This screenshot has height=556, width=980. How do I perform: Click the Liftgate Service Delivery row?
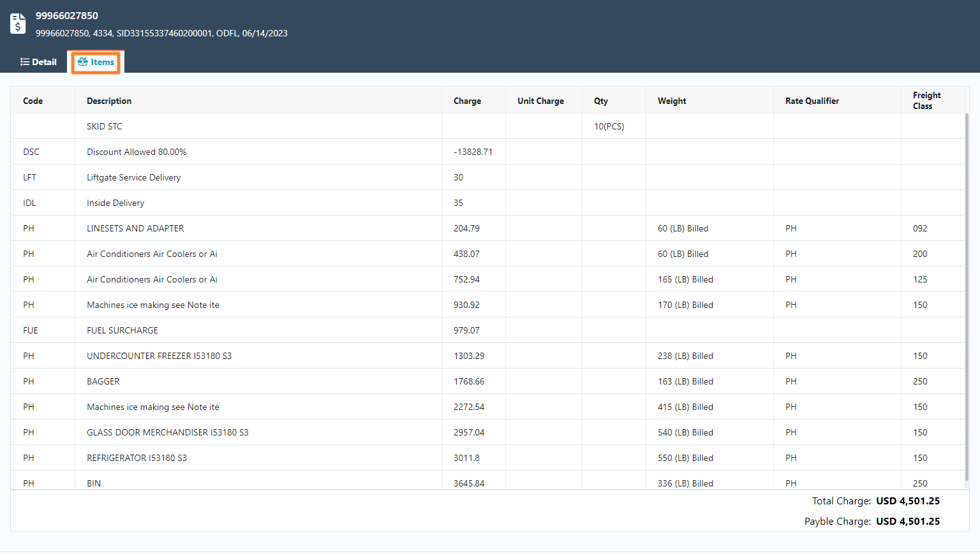click(134, 177)
